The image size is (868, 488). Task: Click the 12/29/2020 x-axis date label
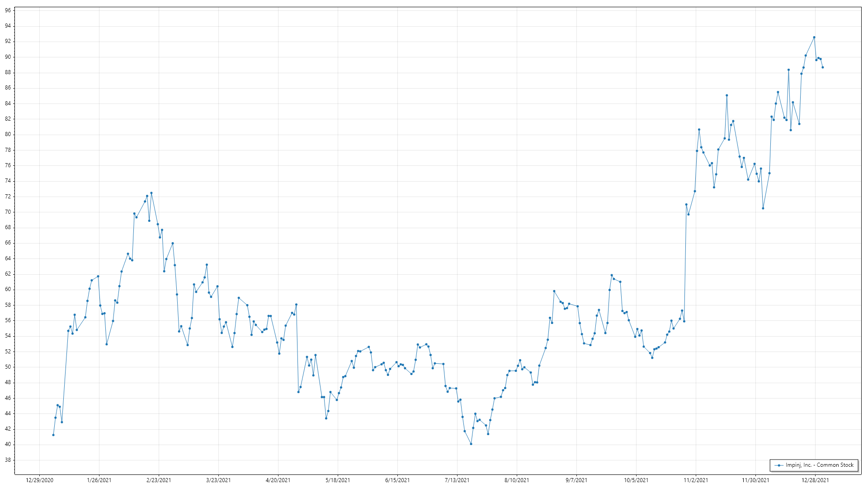[40, 480]
